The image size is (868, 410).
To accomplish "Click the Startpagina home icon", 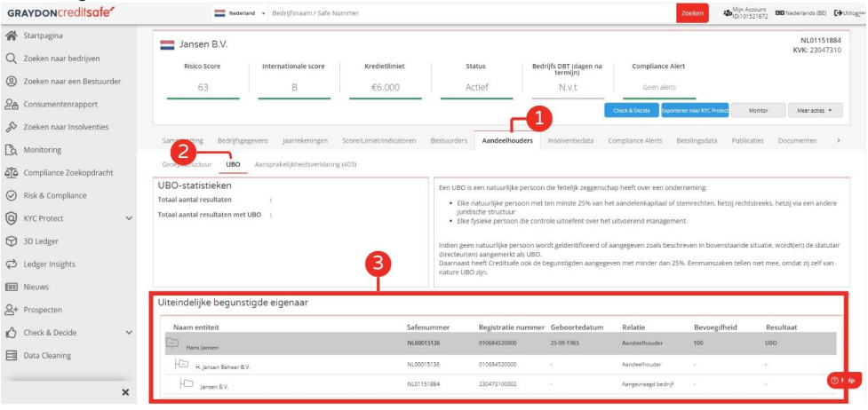I will (11, 36).
